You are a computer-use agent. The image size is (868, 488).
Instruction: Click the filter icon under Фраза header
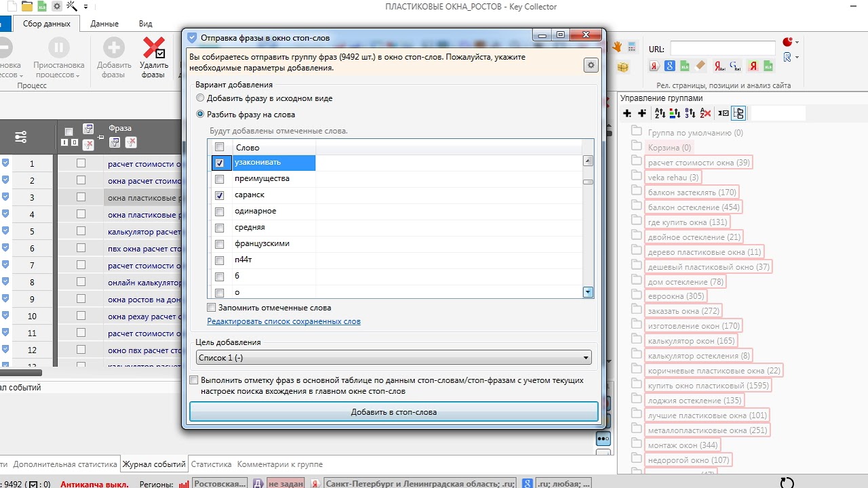click(115, 142)
